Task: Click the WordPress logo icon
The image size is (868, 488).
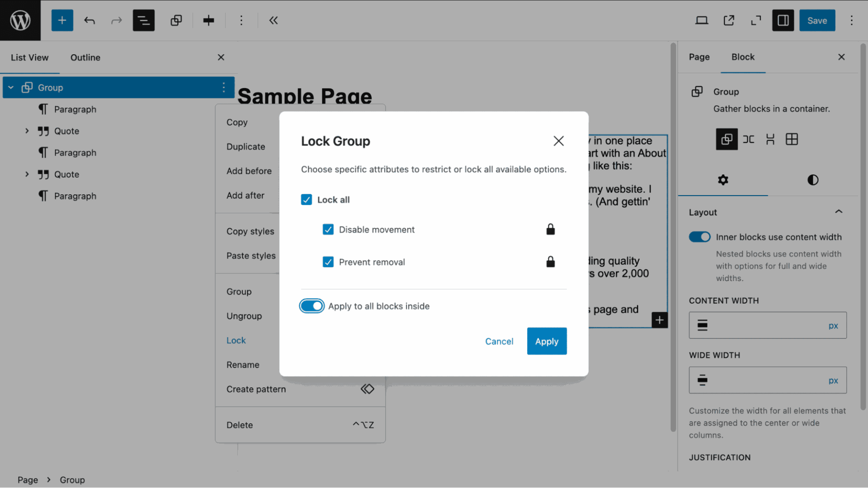Action: point(20,20)
